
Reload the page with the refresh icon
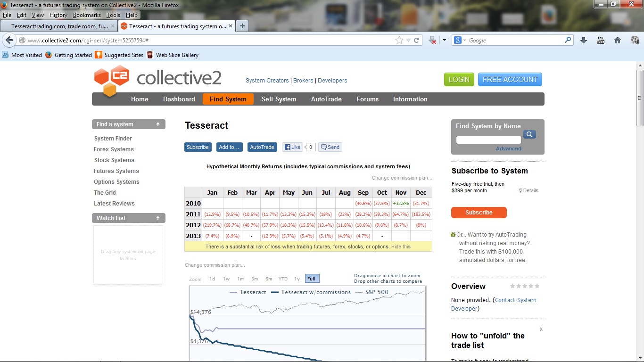click(x=417, y=41)
